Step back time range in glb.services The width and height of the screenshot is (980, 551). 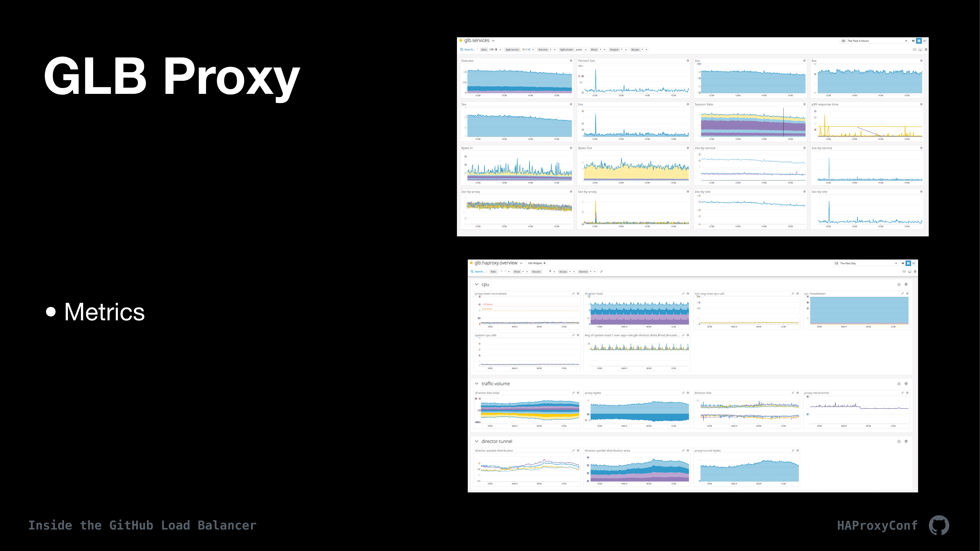[x=913, y=41]
